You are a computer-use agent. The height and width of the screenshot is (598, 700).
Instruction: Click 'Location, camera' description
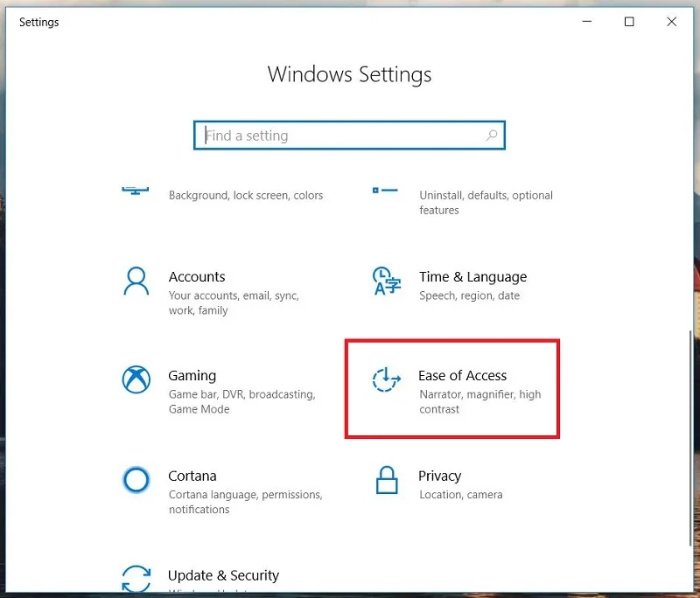point(461,495)
